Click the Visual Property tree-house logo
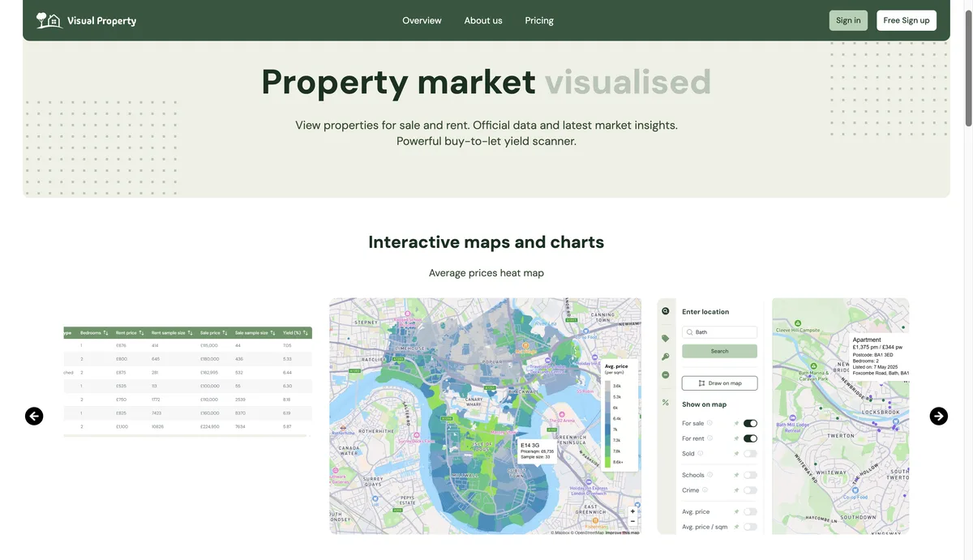 coord(49,20)
